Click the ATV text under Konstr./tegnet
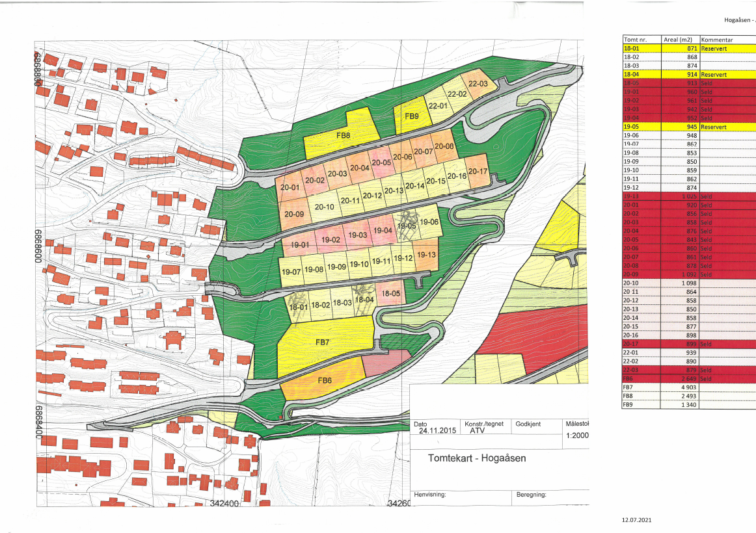 click(477, 430)
